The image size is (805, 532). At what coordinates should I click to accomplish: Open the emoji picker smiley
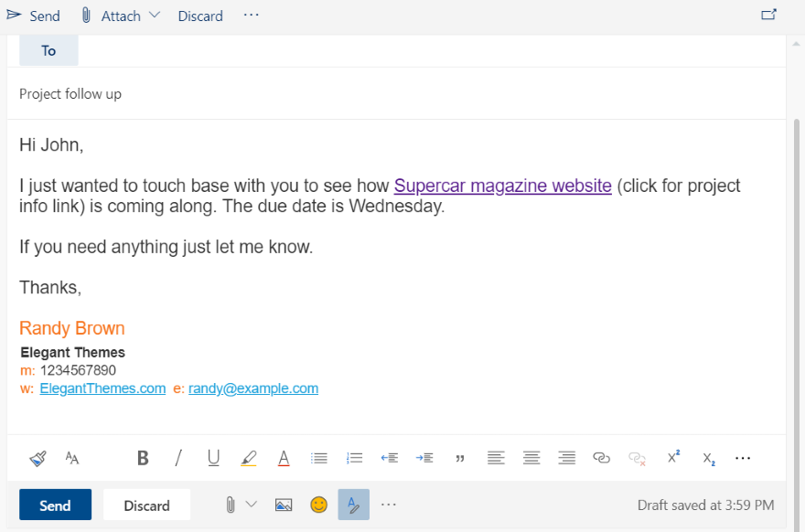tap(319, 505)
